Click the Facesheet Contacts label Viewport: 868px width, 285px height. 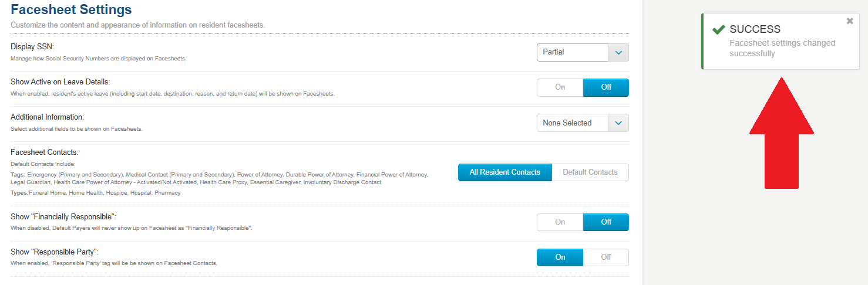44,152
